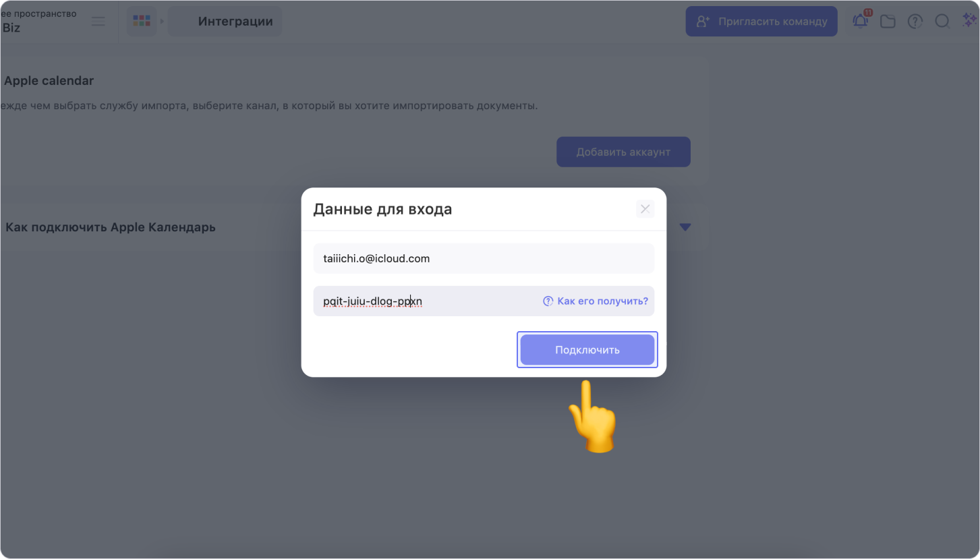Open search with the magnifier icon

click(x=942, y=22)
